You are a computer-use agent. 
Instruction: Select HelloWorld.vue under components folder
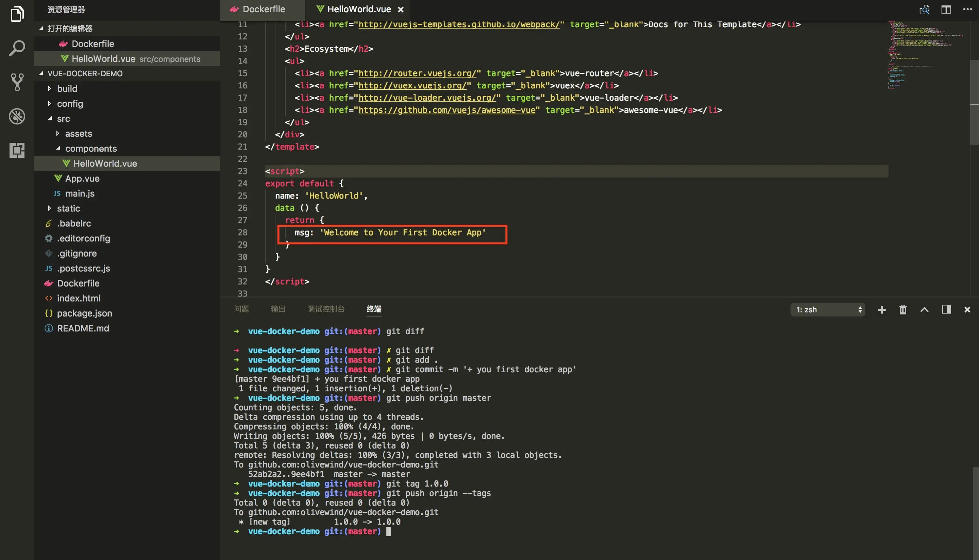[x=127, y=163]
